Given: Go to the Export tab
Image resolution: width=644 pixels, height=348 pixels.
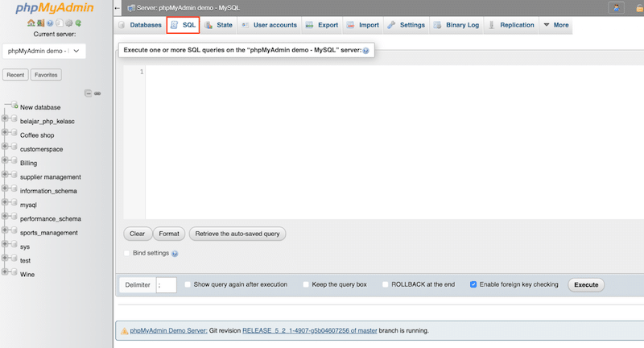Looking at the screenshot, I should pos(322,25).
